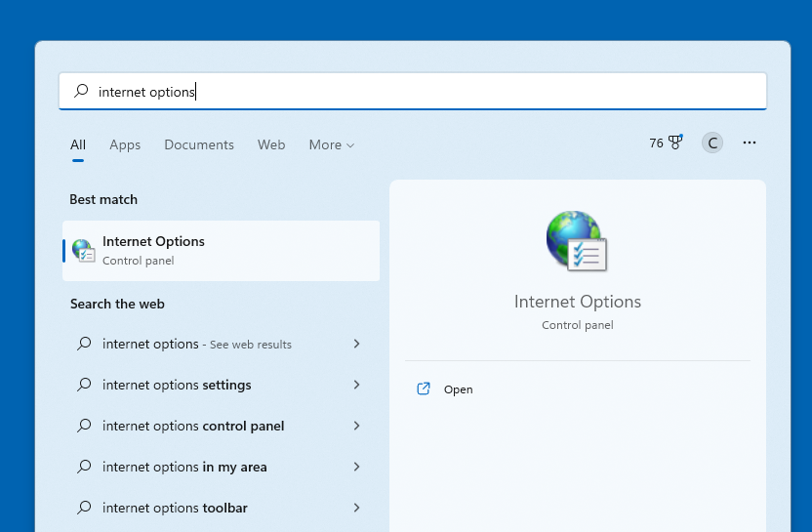Click the search magnifier icon in search box
812x532 pixels.
coord(81,91)
